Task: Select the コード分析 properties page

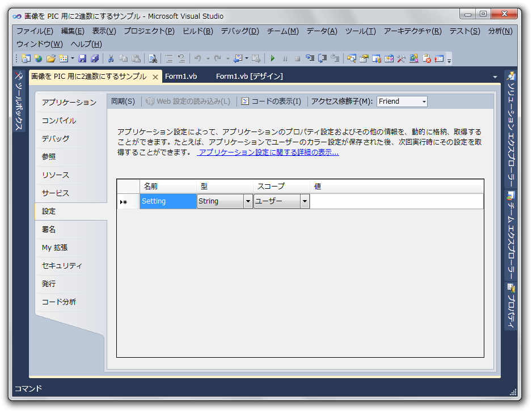Action: click(x=70, y=302)
